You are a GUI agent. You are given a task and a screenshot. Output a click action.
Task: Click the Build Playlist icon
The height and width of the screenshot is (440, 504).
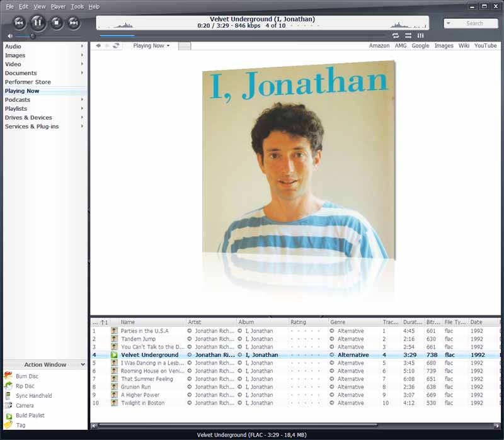pyautogui.click(x=9, y=415)
